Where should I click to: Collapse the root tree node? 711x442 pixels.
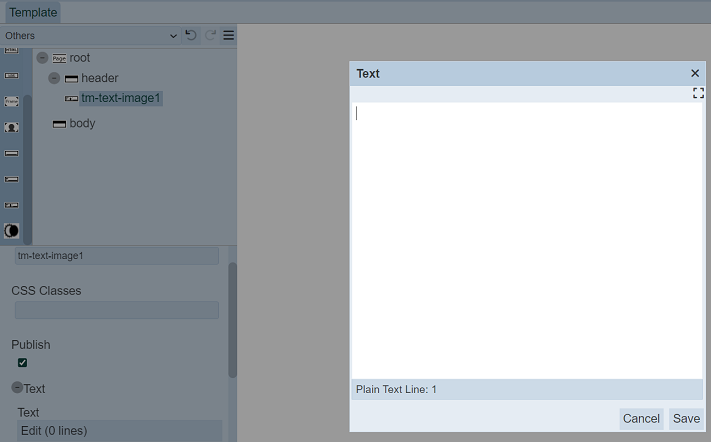click(x=42, y=58)
